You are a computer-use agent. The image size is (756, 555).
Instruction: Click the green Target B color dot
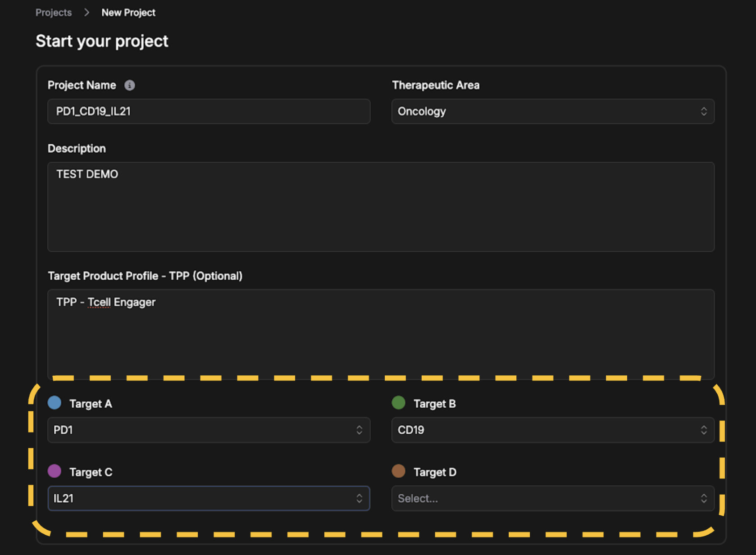tap(399, 403)
